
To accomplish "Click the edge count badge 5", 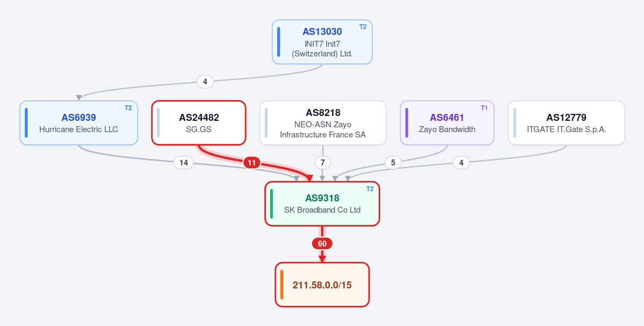I will [x=393, y=163].
